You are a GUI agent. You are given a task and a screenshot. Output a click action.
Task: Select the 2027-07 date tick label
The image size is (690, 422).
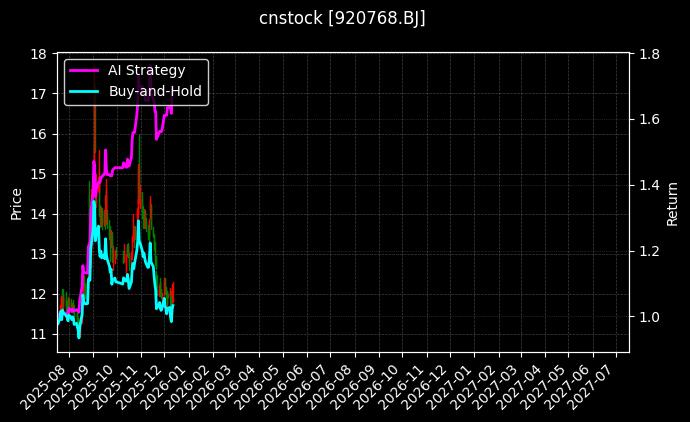pos(595,385)
